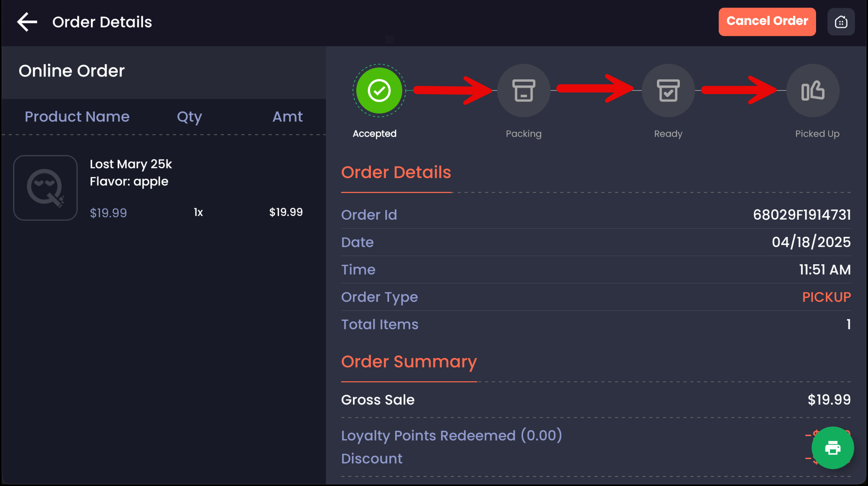Image resolution: width=868 pixels, height=486 pixels.
Task: Click the green Accepted checkmark status
Action: tap(379, 90)
